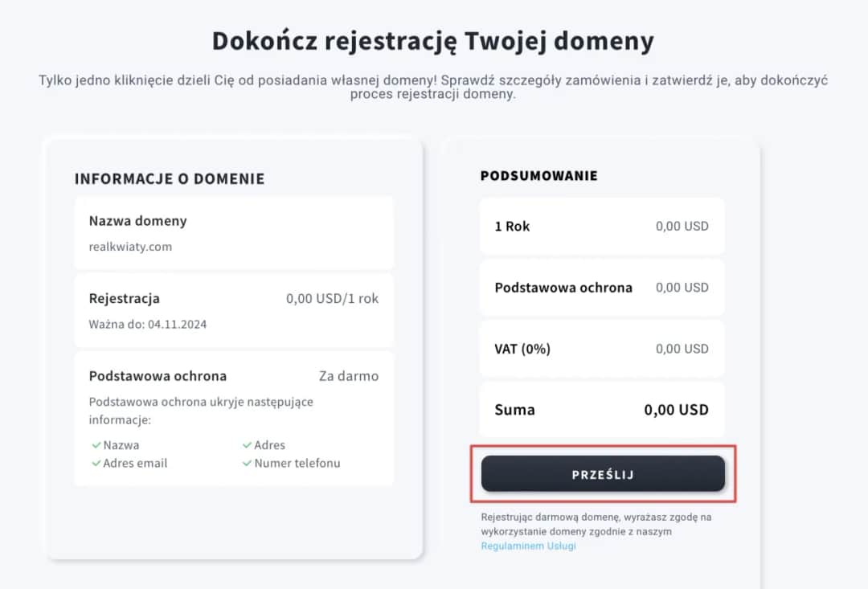
Task: Click the Za darmo label
Action: click(350, 375)
